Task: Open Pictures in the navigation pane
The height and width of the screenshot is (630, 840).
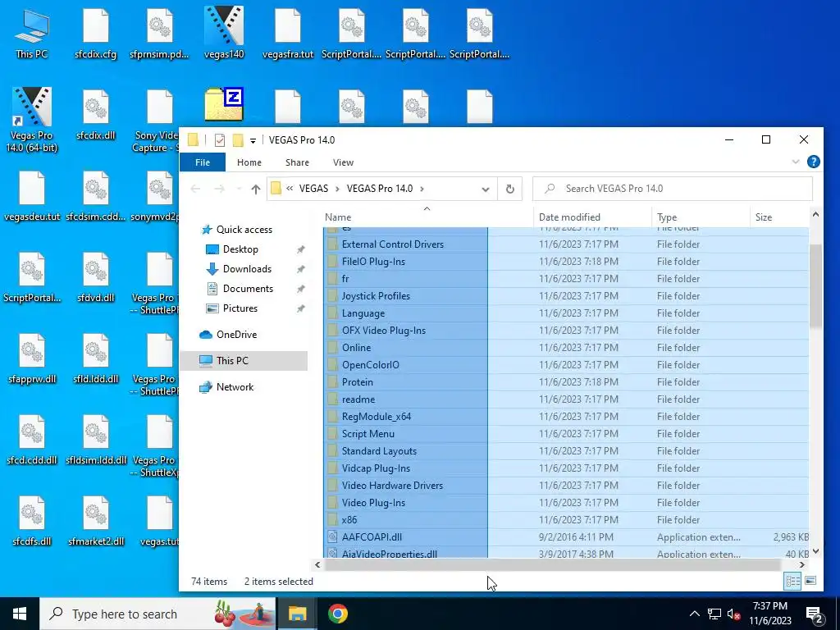Action: [240, 308]
